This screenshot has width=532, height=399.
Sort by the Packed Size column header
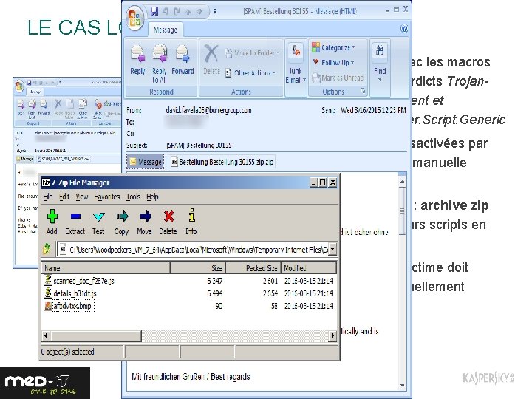click(253, 268)
